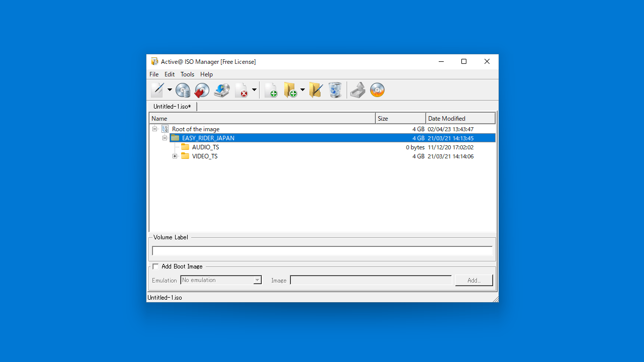Click the date 02/04/23 13:43:47

click(x=451, y=129)
